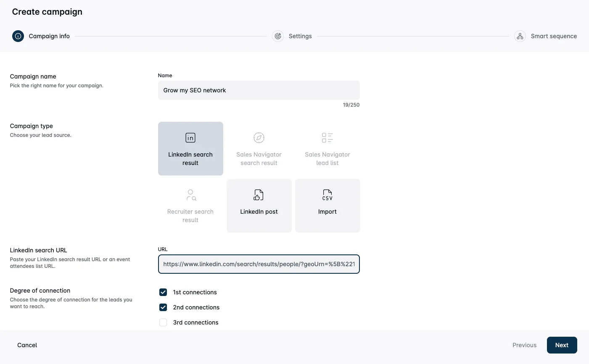Enable the 3rd connections checkbox
Screen dimensions: 589x364
pyautogui.click(x=163, y=322)
